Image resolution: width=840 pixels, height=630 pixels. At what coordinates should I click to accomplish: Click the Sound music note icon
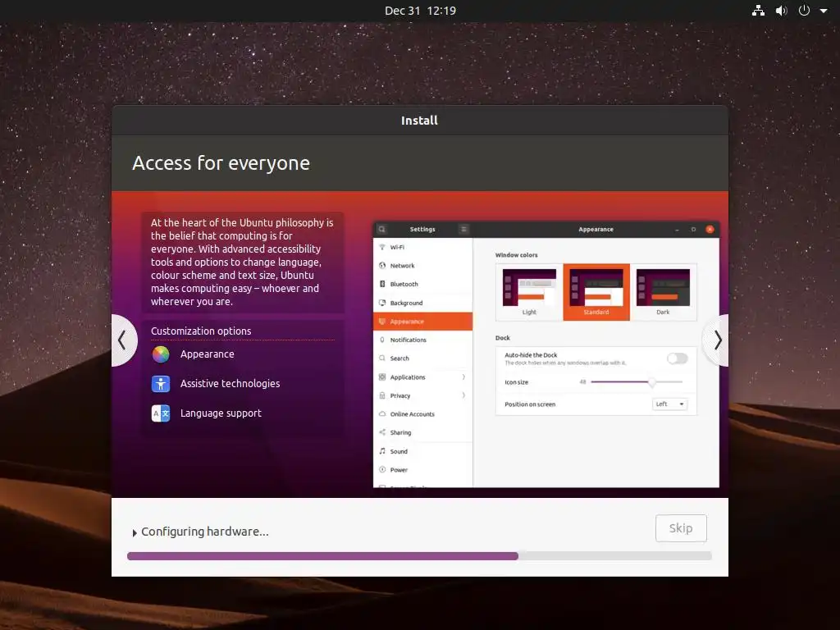[x=382, y=451]
